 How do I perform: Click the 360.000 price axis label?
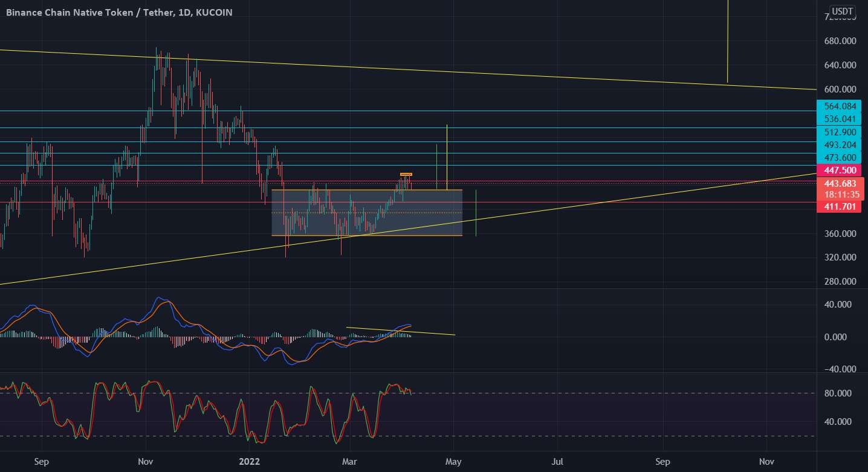(x=840, y=234)
